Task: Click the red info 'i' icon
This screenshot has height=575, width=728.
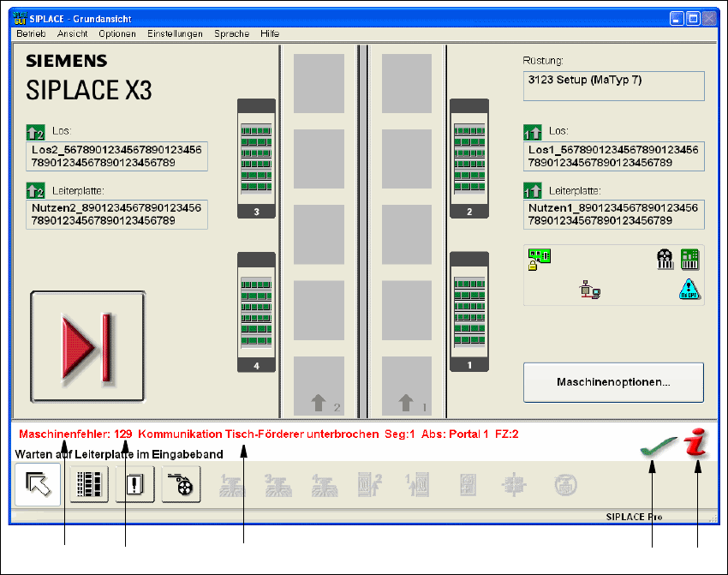Action: (696, 443)
